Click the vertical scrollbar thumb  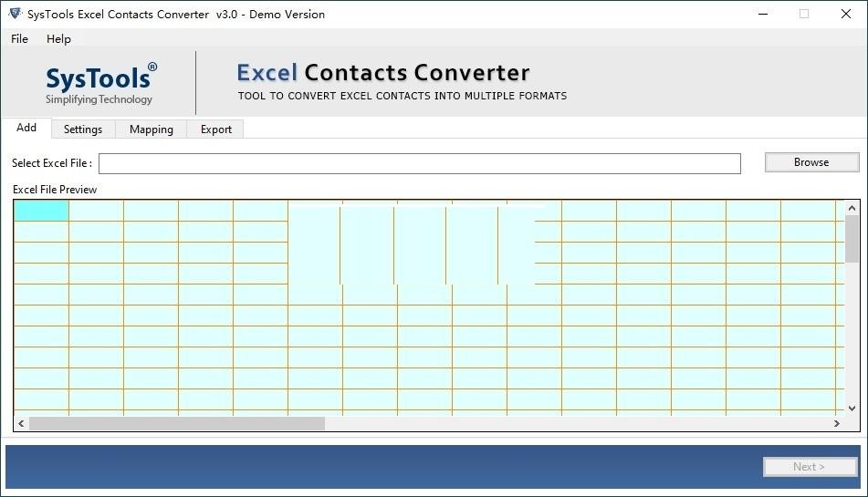[x=852, y=239]
